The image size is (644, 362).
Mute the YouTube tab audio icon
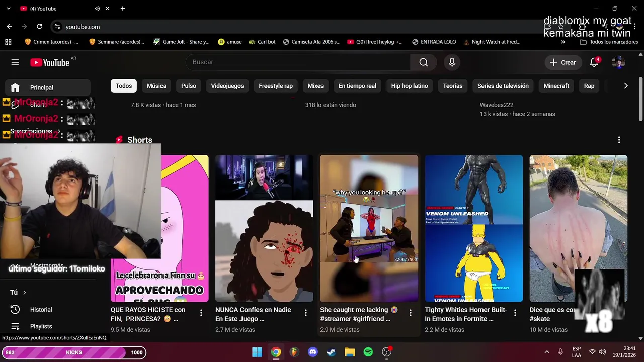coord(97,9)
